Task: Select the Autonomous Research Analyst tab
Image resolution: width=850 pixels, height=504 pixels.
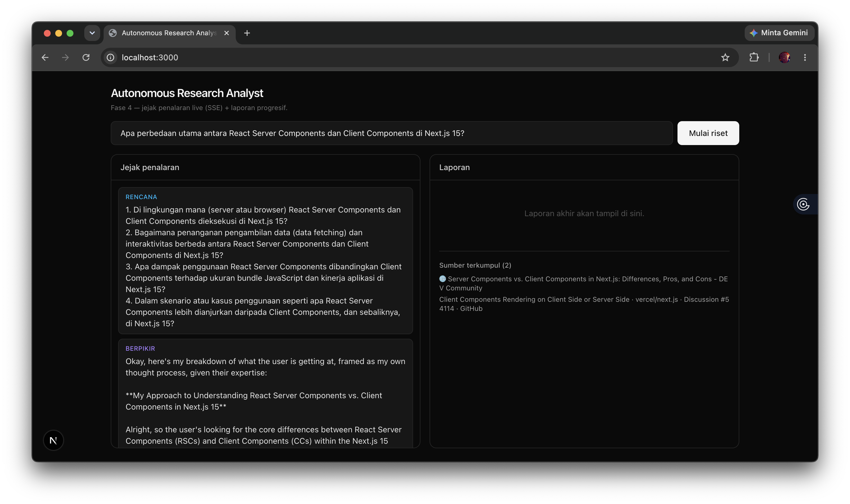Action: (169, 33)
